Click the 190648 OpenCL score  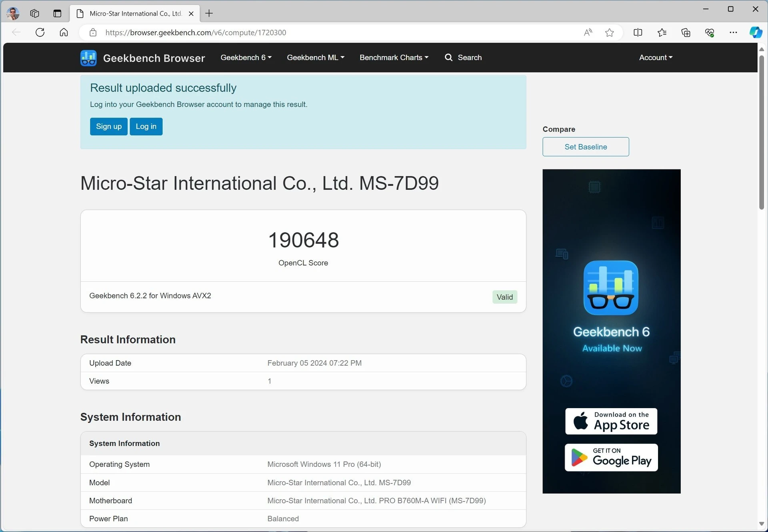(303, 240)
